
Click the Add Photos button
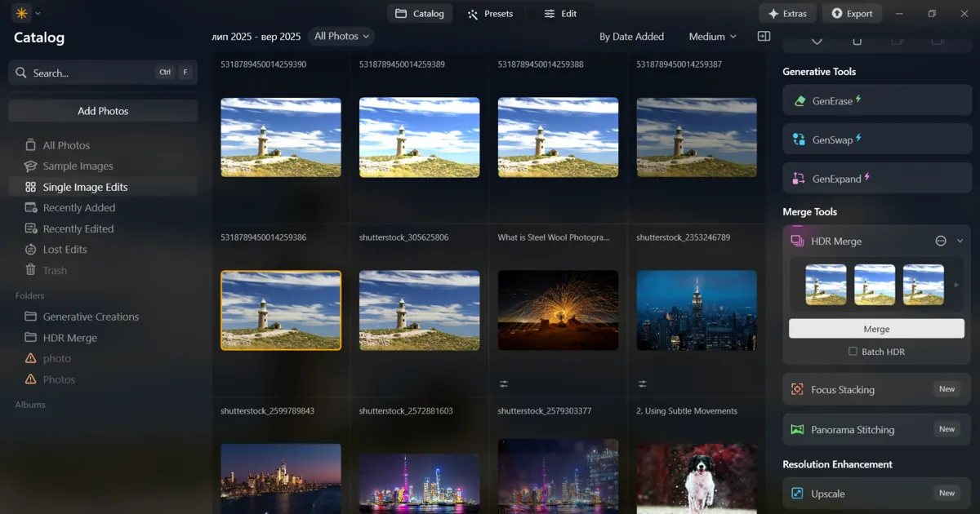point(102,110)
